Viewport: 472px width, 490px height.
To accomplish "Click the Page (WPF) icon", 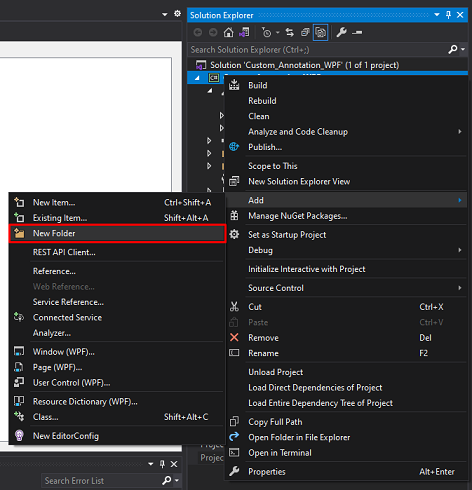I will point(19,367).
